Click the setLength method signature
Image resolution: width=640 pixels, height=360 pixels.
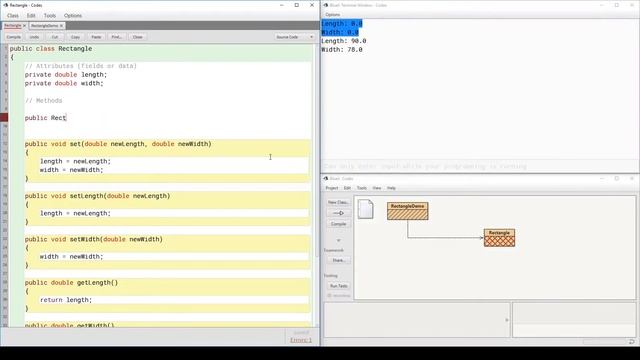97,196
